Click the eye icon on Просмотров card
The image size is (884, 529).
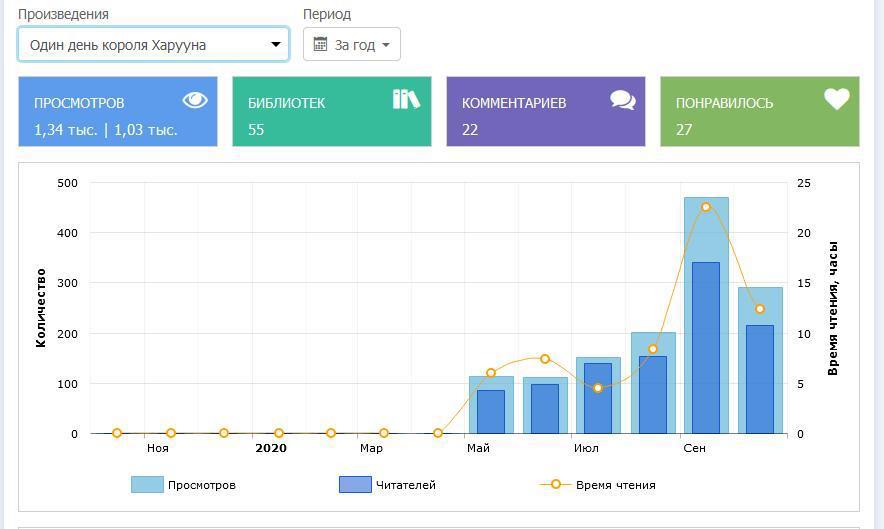click(x=195, y=100)
